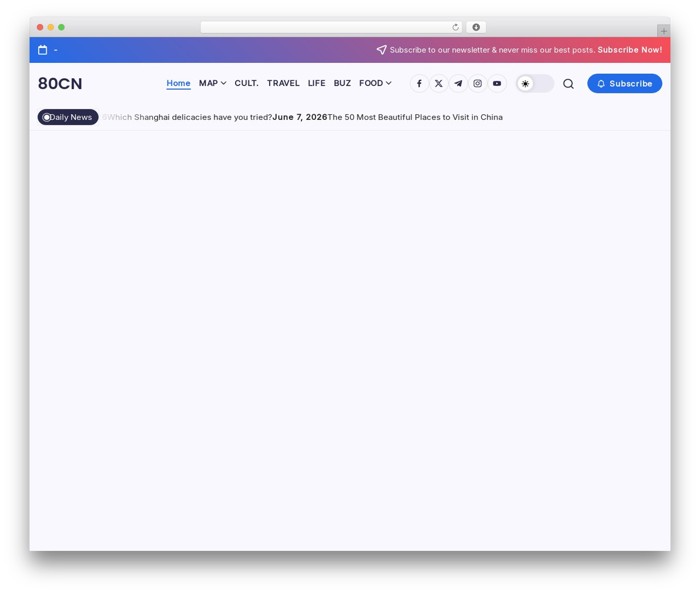Click the Daily News badge

(x=68, y=117)
